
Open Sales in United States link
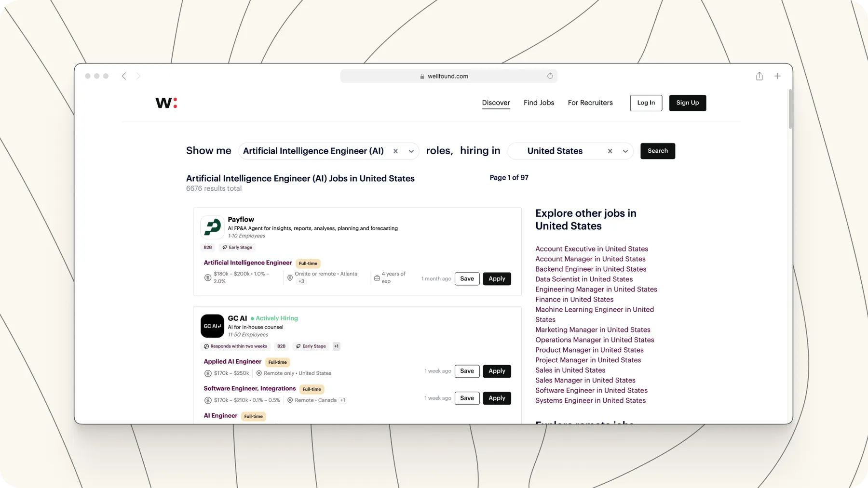tap(570, 370)
